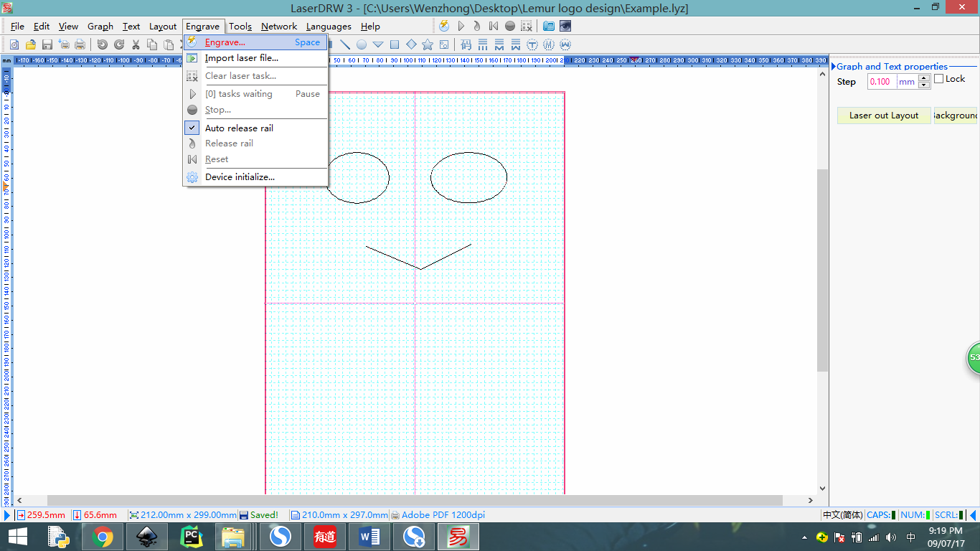
Task: Toggle the Auto release rail option
Action: pos(239,128)
